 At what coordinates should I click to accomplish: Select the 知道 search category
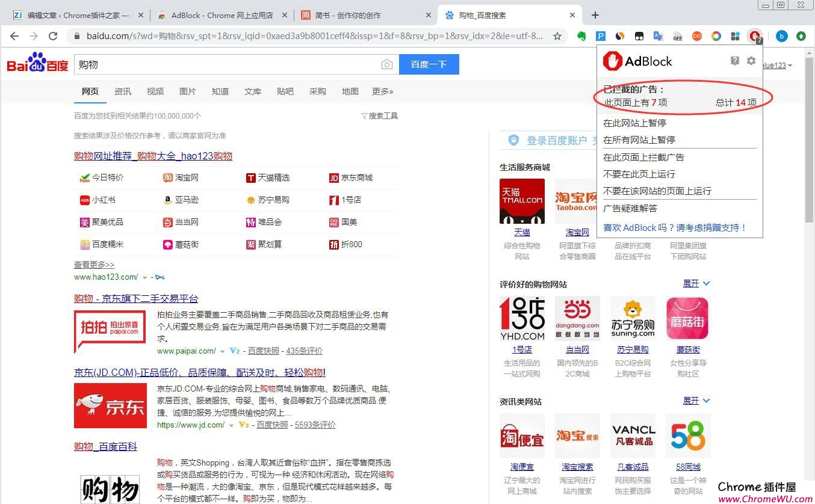coord(220,91)
